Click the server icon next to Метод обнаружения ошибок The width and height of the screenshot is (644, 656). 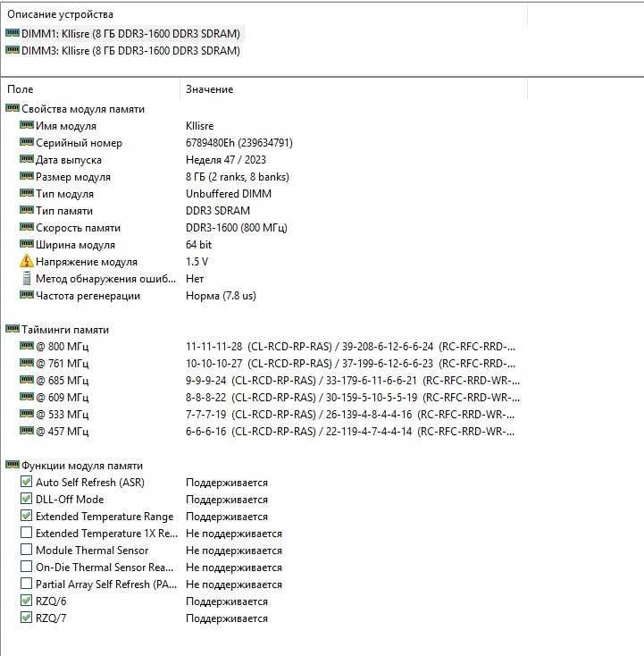tap(26, 278)
